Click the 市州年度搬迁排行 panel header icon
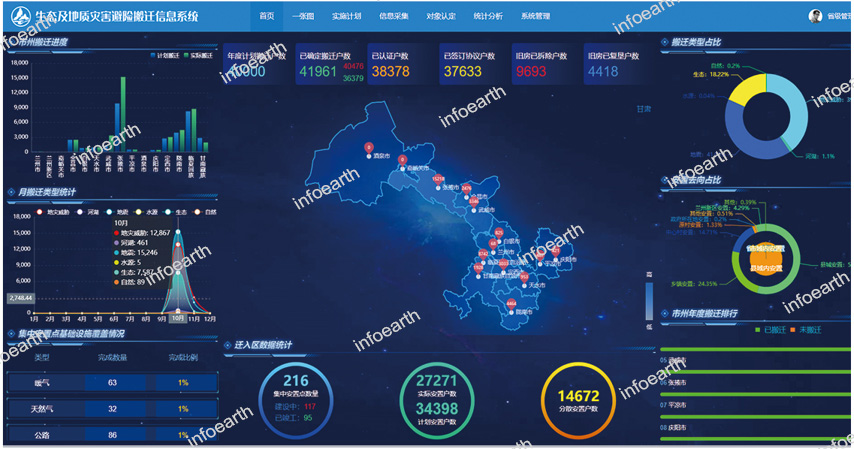 point(665,313)
